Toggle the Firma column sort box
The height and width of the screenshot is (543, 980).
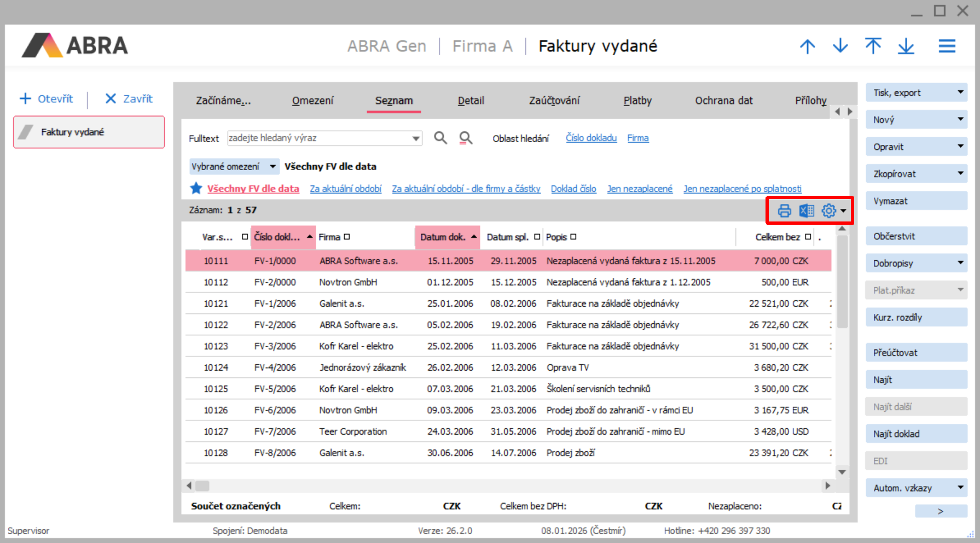[x=347, y=237]
